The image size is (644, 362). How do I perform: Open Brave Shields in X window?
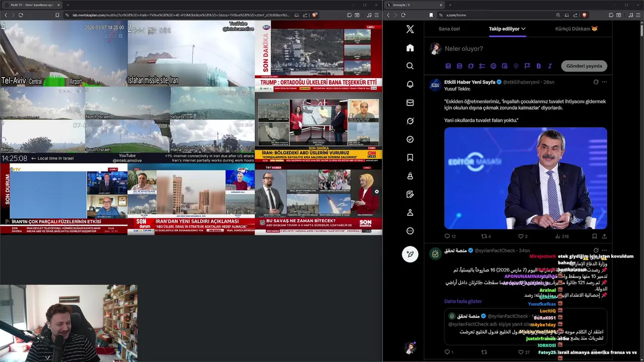pyautogui.click(x=584, y=15)
